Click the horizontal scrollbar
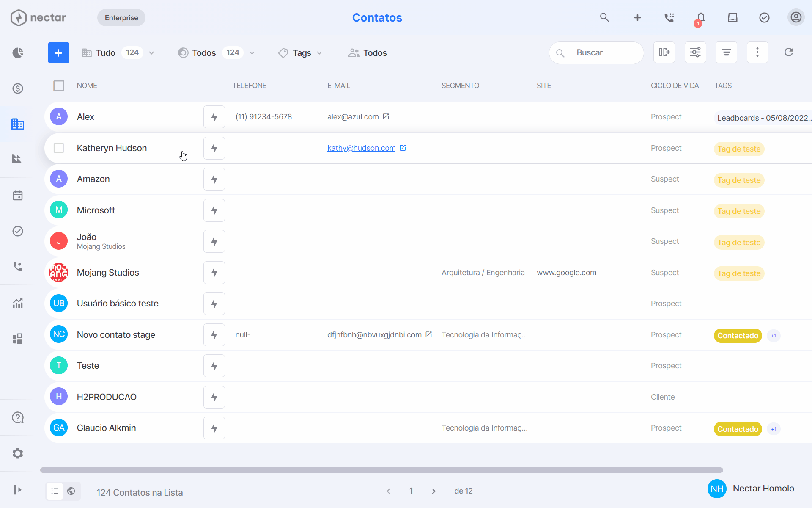Viewport: 812px width, 508px height. pos(381,470)
